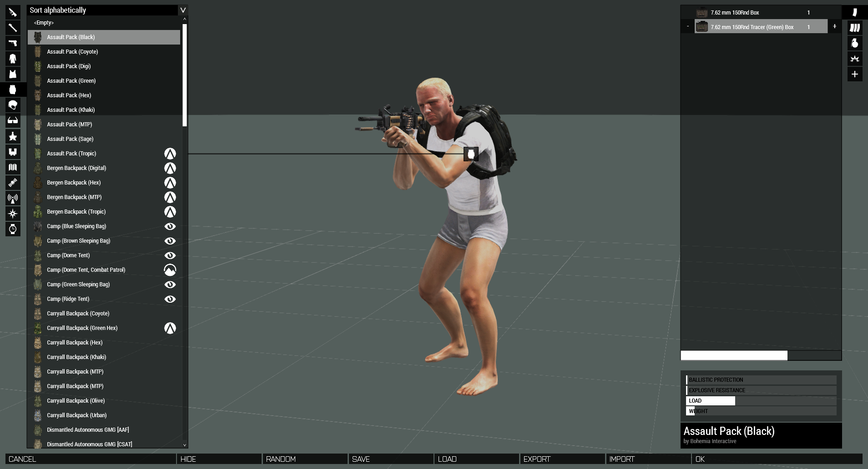Select Bergen Backpack (Hex)
The image size is (868, 469).
point(104,183)
